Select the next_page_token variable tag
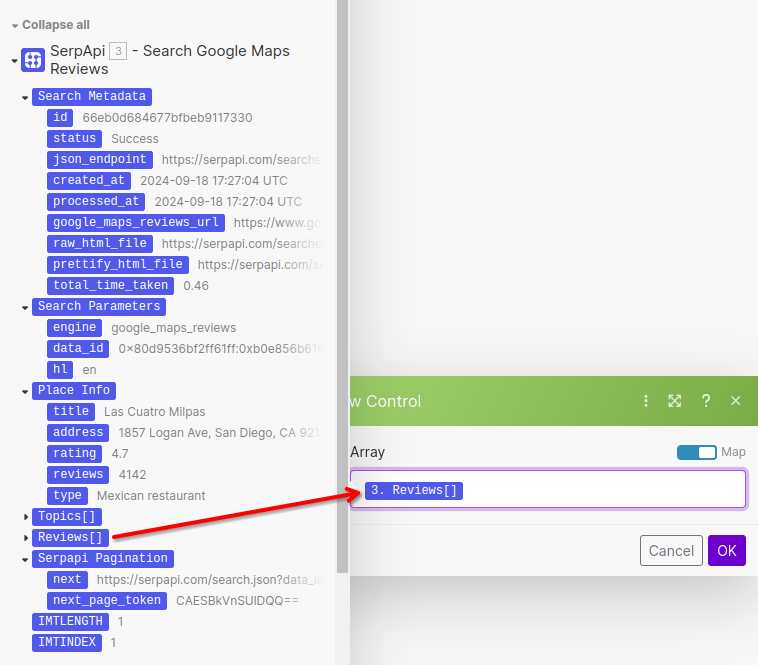758x665 pixels. pyautogui.click(x=107, y=601)
